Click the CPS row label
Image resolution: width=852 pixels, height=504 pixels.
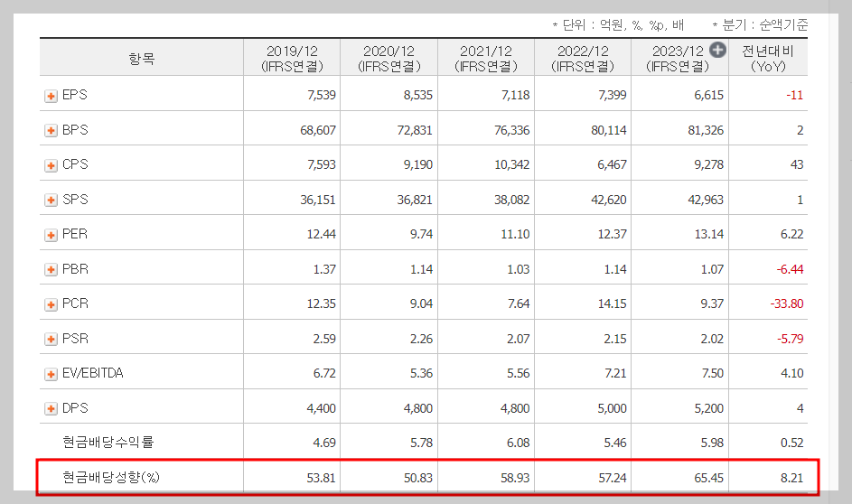[x=75, y=164]
